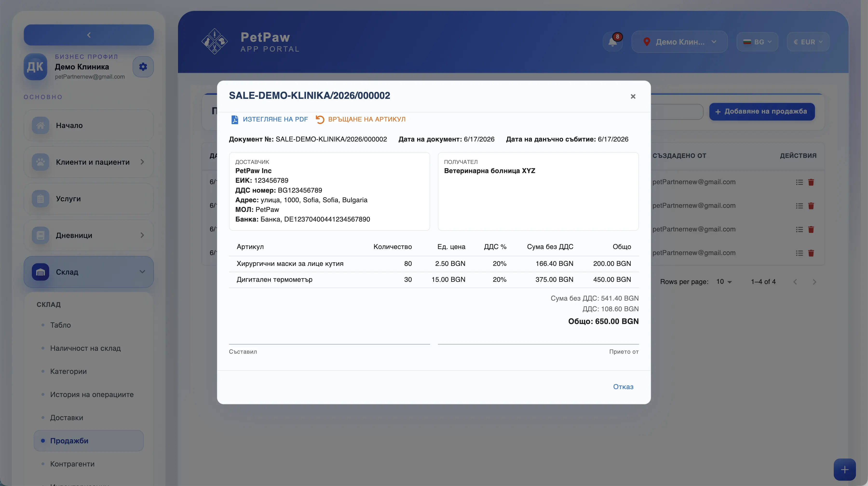
Task: Close the sale document dialog with X
Action: 633,96
